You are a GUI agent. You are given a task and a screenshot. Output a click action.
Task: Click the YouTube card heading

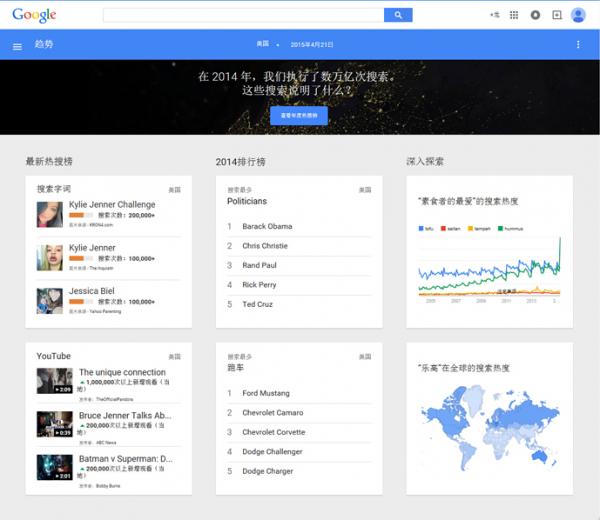coord(54,356)
